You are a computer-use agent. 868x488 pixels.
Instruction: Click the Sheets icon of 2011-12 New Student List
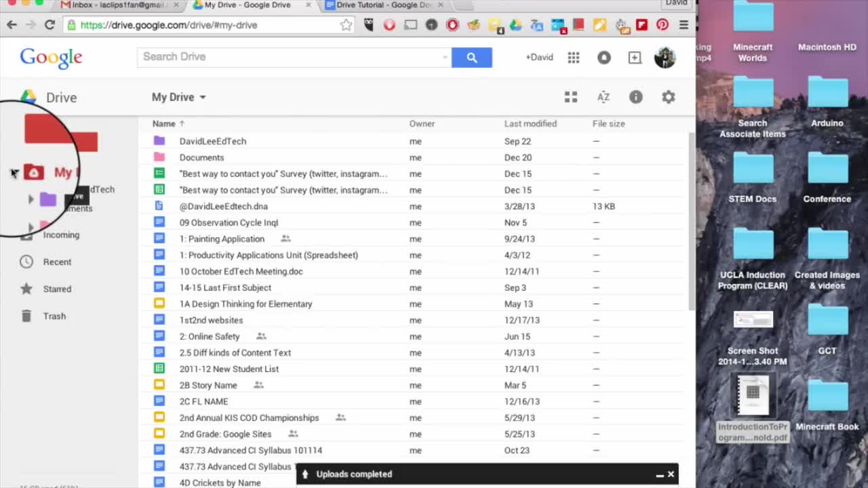pos(159,369)
